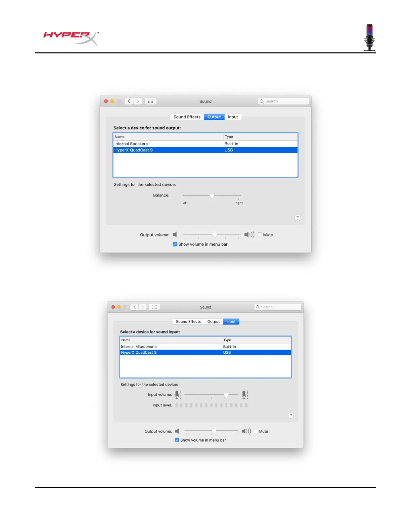Screen dimensions: 411x532
Task: Click the forward arrow in upper Sound window
Action: 138,101
